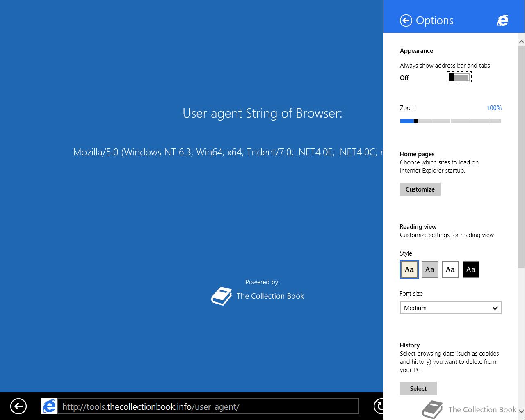Click the 'Off' toggle state label

404,78
